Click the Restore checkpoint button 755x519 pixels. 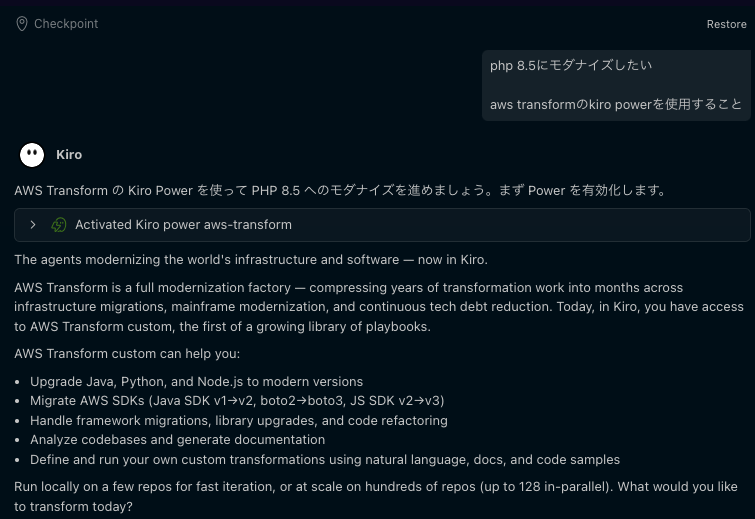(726, 24)
